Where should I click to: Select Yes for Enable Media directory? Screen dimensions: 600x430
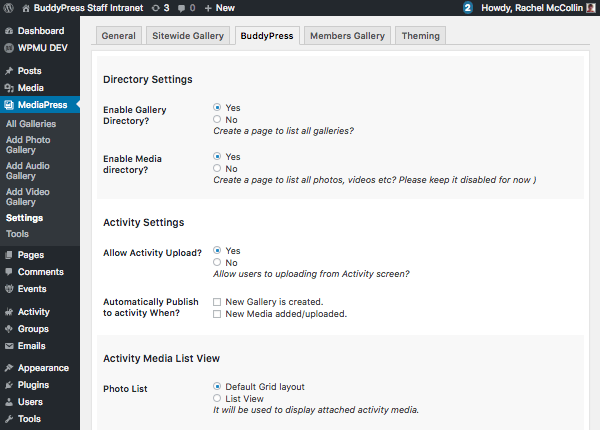217,156
